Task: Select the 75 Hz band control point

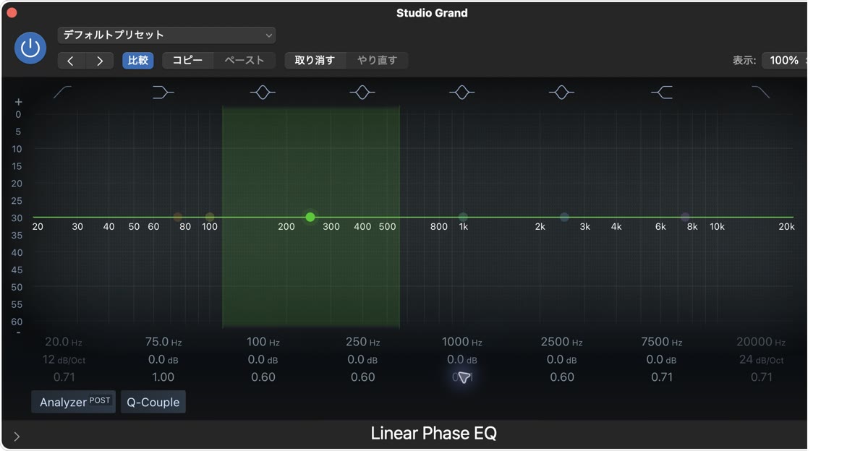Action: (177, 217)
